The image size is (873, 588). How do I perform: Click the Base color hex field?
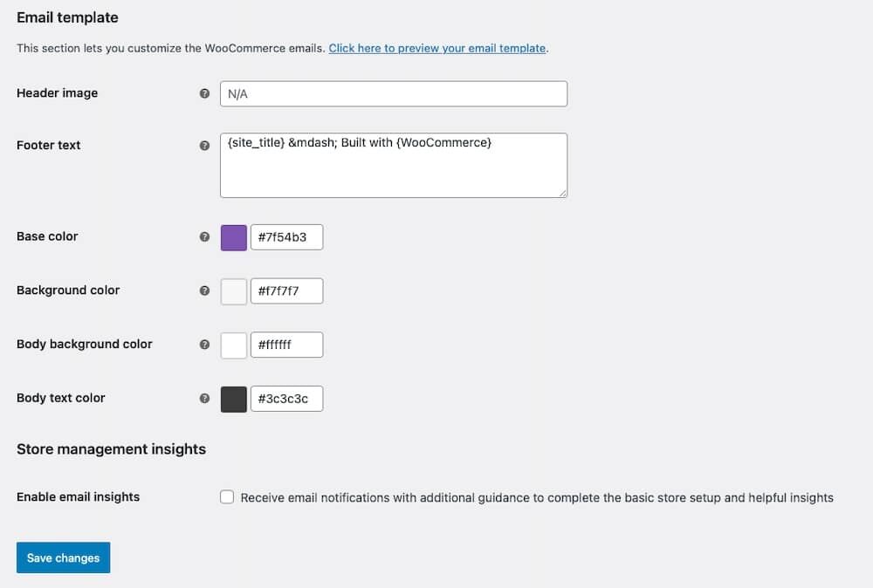click(286, 237)
